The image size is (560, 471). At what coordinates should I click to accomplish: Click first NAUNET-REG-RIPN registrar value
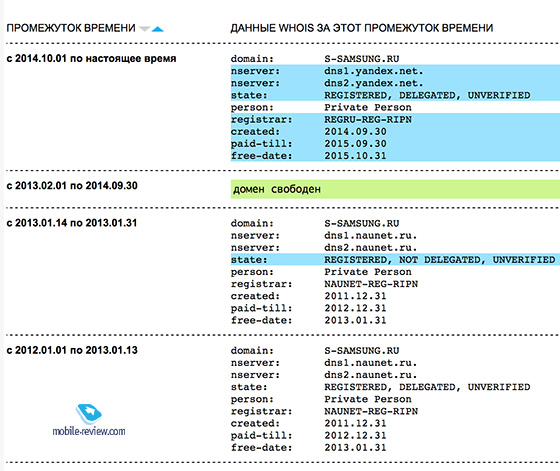[x=371, y=284]
